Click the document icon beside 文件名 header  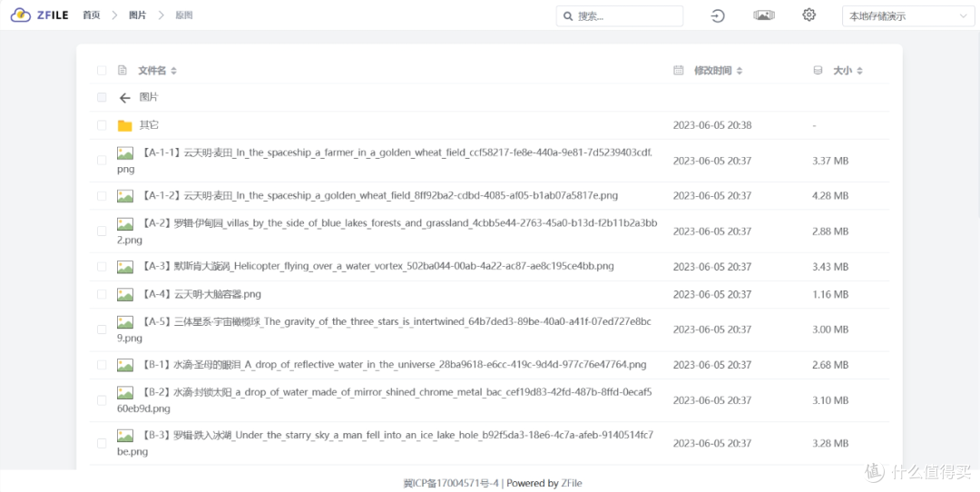point(122,71)
